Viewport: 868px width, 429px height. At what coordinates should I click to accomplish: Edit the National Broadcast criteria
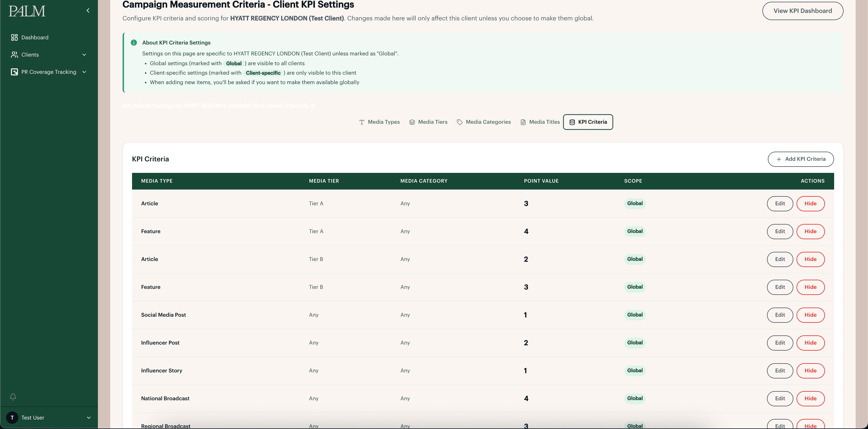(x=780, y=398)
